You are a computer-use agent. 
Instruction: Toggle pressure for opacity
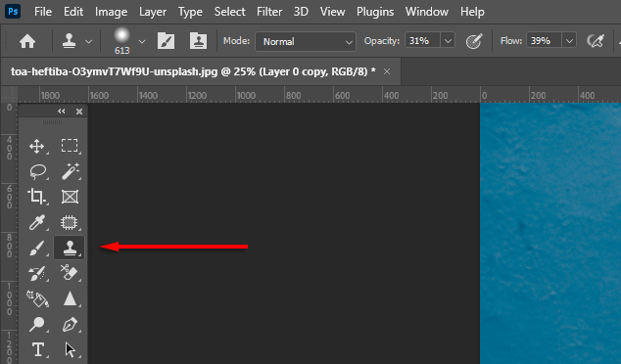click(x=474, y=41)
